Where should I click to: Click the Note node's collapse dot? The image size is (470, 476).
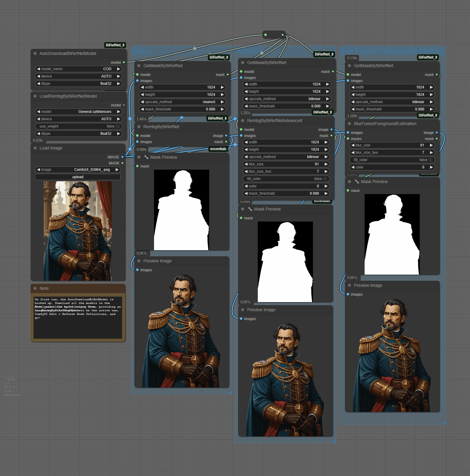click(35, 288)
